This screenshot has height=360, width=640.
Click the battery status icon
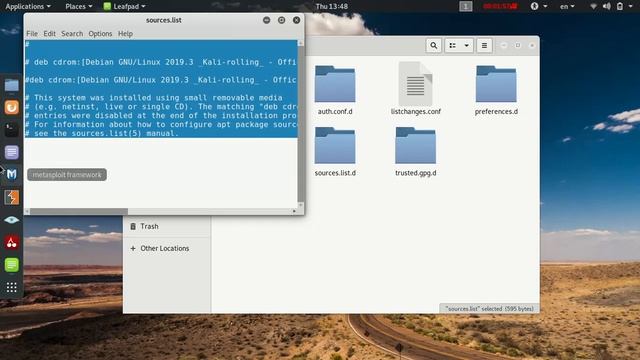pos(620,6)
